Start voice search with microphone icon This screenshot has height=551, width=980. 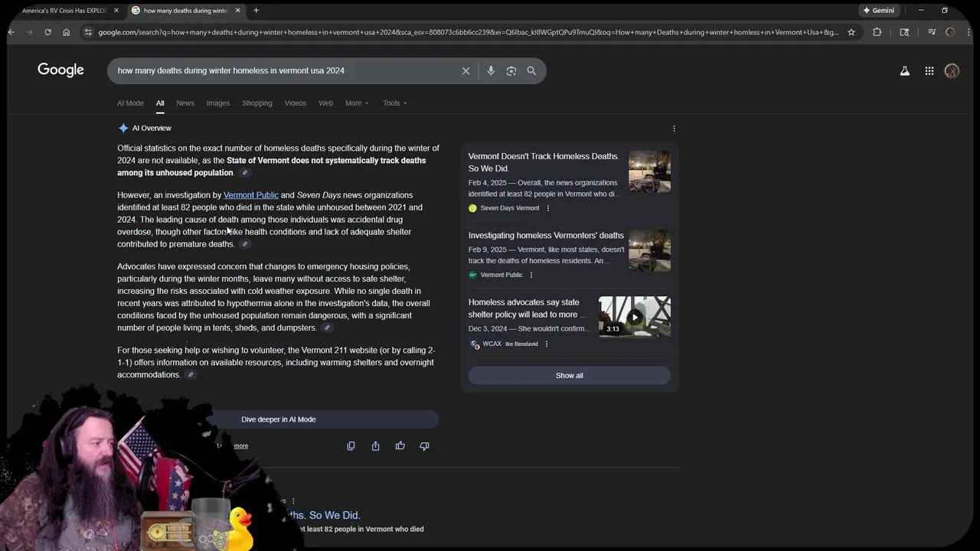[x=491, y=70]
